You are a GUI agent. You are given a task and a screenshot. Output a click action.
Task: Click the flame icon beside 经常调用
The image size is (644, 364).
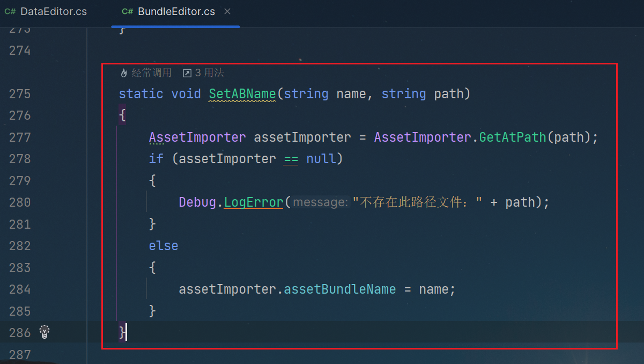point(124,73)
